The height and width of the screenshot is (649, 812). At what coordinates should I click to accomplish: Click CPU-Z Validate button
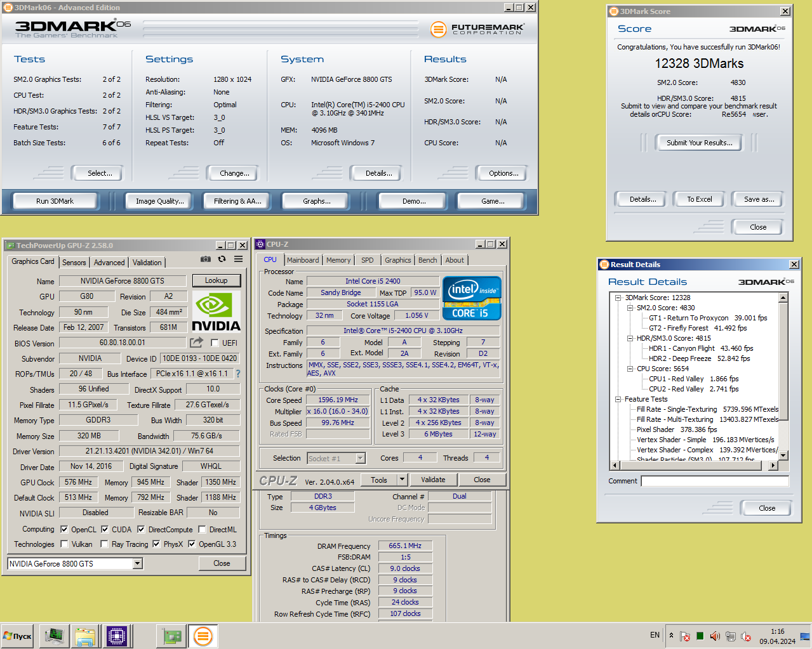433,480
